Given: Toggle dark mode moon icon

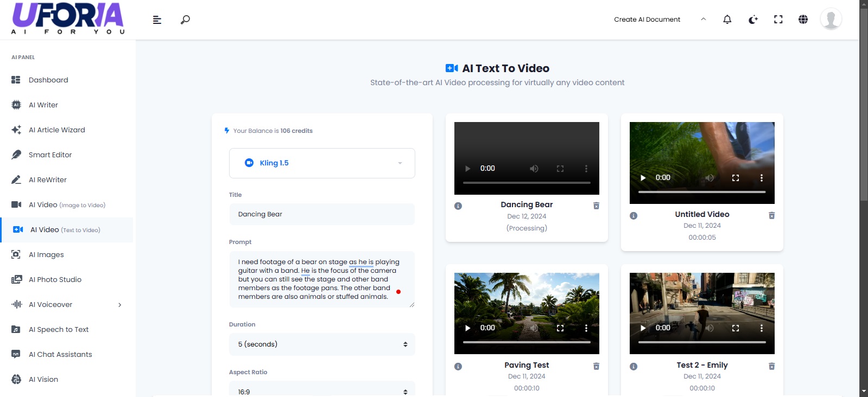Looking at the screenshot, I should coord(753,20).
